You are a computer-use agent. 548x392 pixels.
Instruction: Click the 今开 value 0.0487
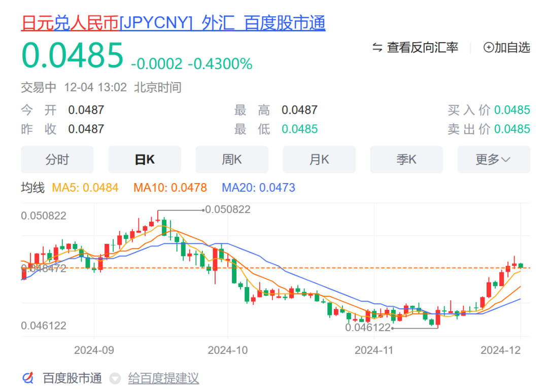86,110
